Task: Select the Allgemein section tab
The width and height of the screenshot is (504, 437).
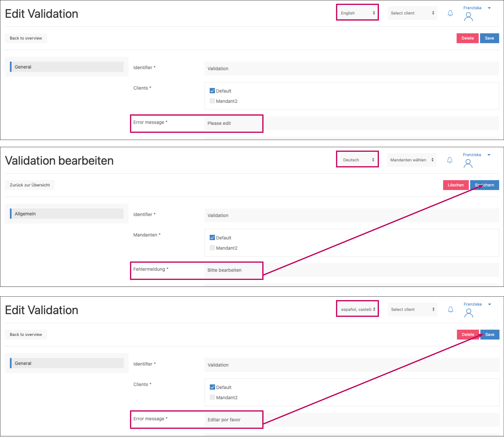Action: click(x=67, y=214)
